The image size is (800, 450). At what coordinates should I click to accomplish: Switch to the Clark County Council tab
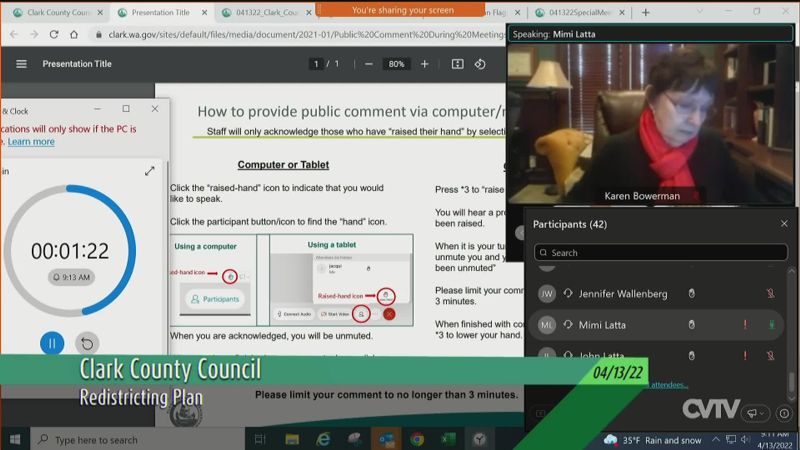52,12
